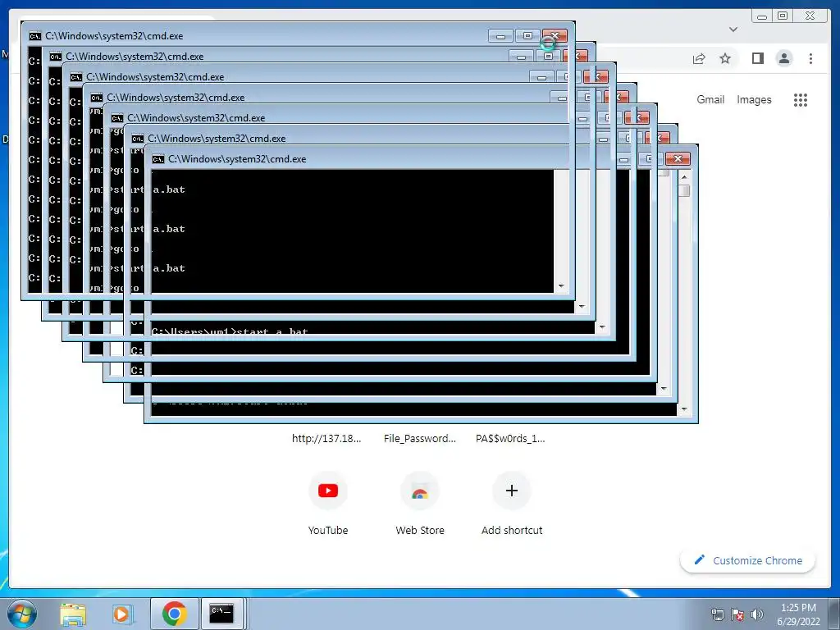Open the PA$$w0rds_1... shortcut
The height and width of the screenshot is (630, 840).
[510, 438]
